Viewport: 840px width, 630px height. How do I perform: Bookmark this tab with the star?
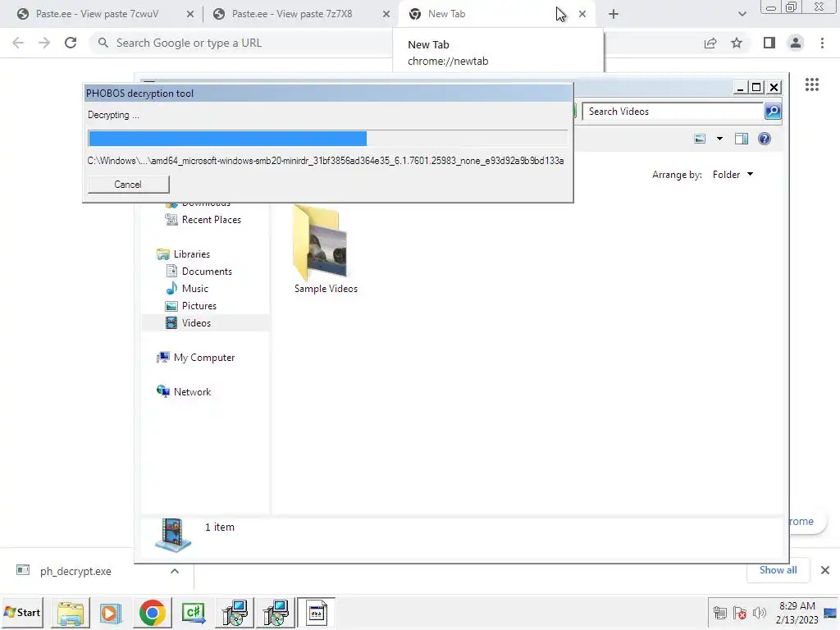(737, 43)
